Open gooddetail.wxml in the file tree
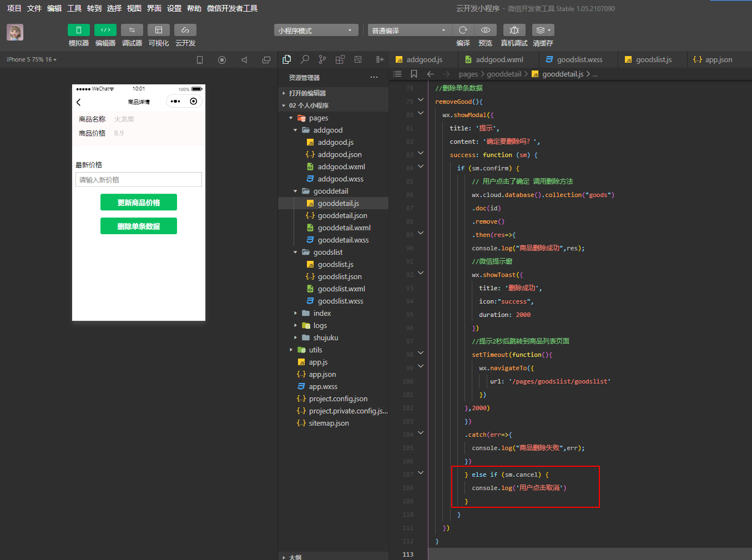This screenshot has width=752, height=560. tap(333, 228)
